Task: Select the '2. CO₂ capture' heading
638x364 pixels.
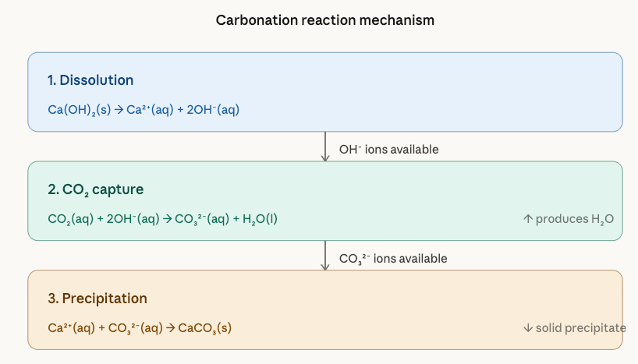Action: pyautogui.click(x=96, y=189)
